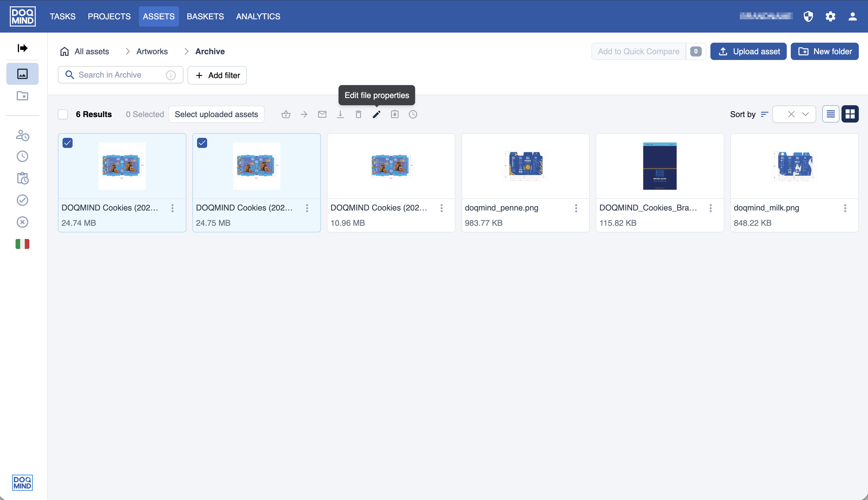Switch to list view

coord(831,114)
